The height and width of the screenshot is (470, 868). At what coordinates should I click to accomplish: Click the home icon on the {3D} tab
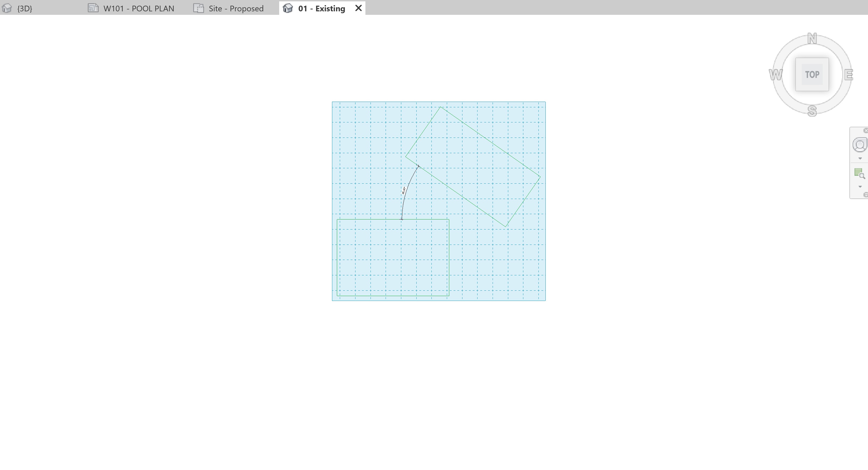pos(7,8)
